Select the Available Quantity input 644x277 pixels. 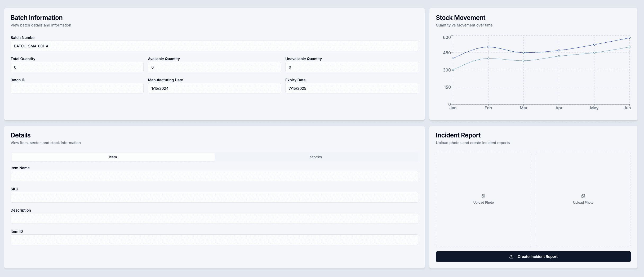[x=214, y=67]
